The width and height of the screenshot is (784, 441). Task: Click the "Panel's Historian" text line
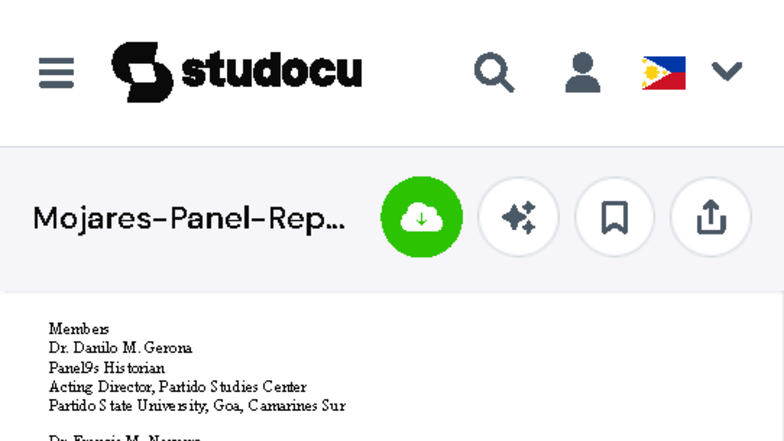tap(107, 368)
